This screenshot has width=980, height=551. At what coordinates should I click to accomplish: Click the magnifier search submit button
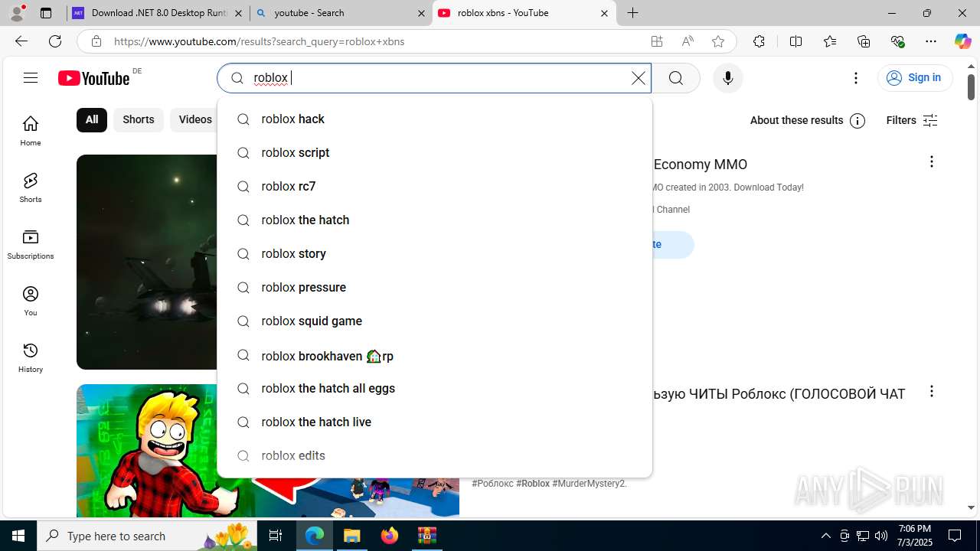click(x=675, y=78)
